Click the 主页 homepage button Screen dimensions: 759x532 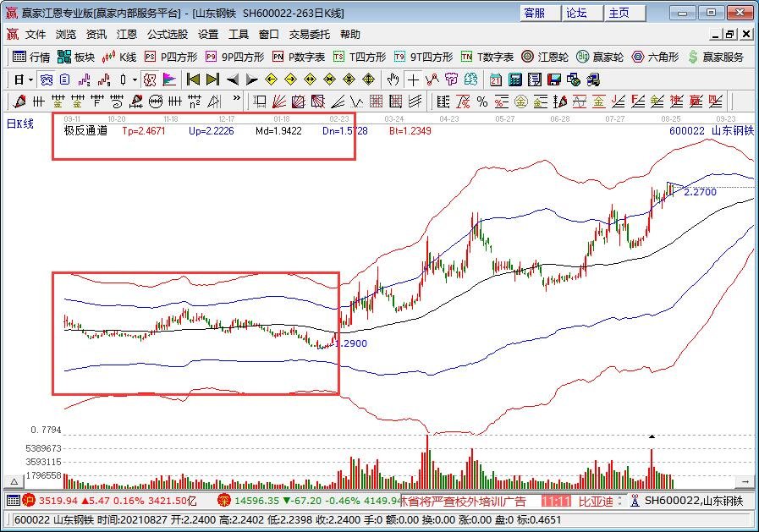coord(625,13)
